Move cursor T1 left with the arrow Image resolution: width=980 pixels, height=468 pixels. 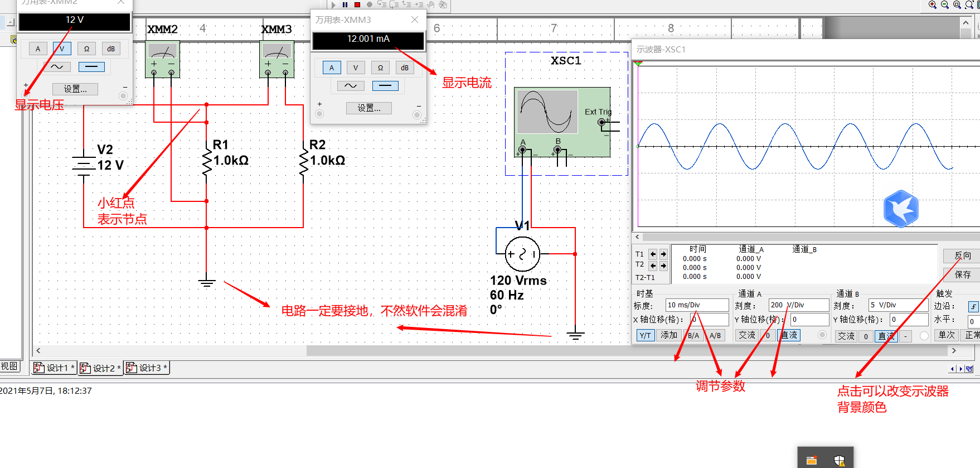pos(653,254)
